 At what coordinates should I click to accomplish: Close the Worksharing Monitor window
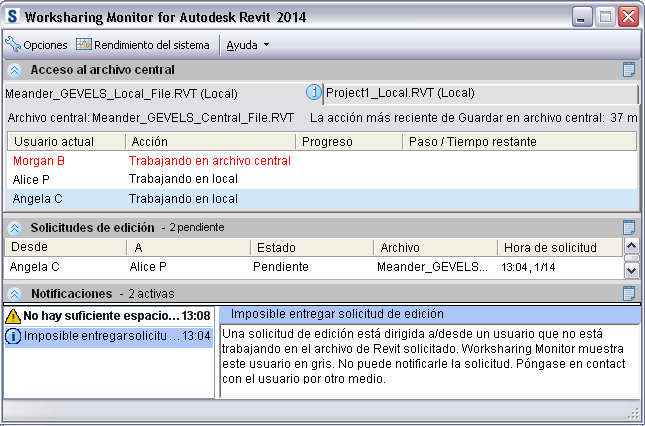click(x=629, y=17)
